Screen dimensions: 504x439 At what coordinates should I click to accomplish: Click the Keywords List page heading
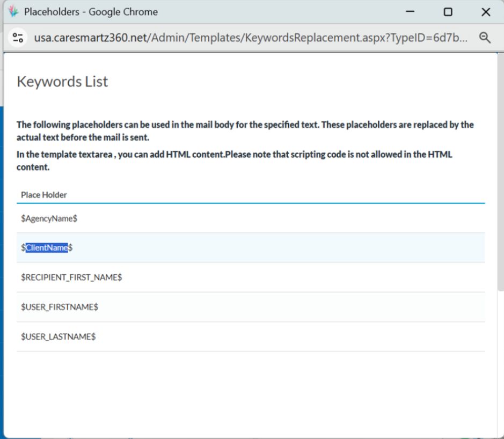[x=63, y=82]
